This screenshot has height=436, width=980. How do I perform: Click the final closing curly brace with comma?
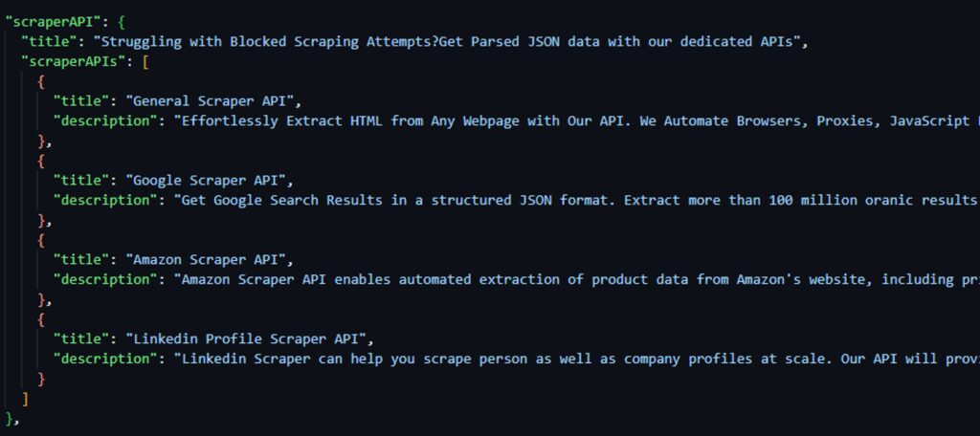click(x=11, y=419)
